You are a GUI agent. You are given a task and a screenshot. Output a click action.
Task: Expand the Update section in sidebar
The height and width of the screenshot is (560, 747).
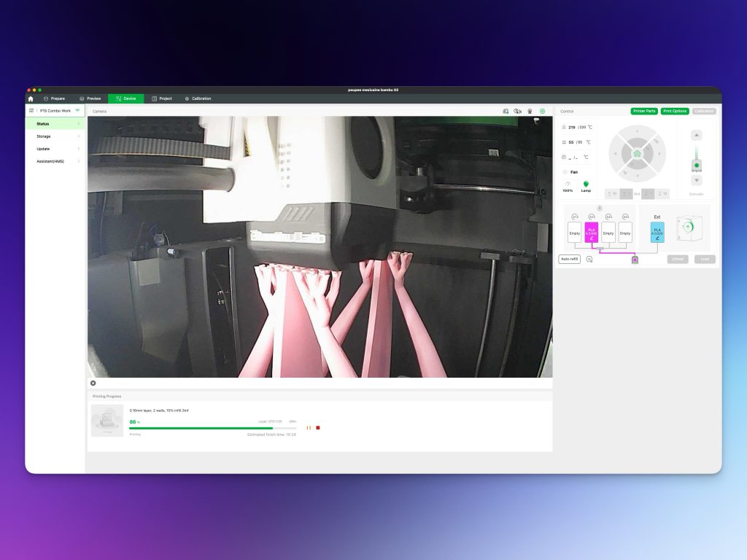coord(55,149)
